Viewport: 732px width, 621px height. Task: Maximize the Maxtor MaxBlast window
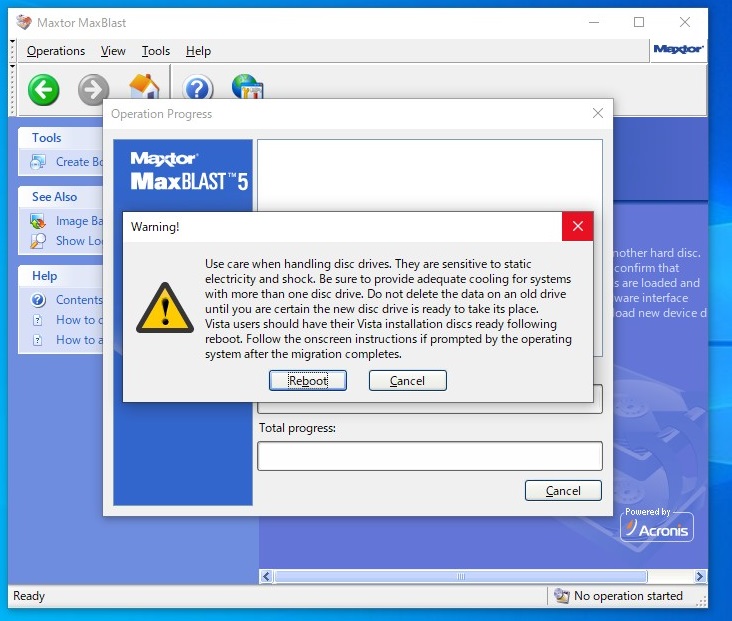pos(639,22)
